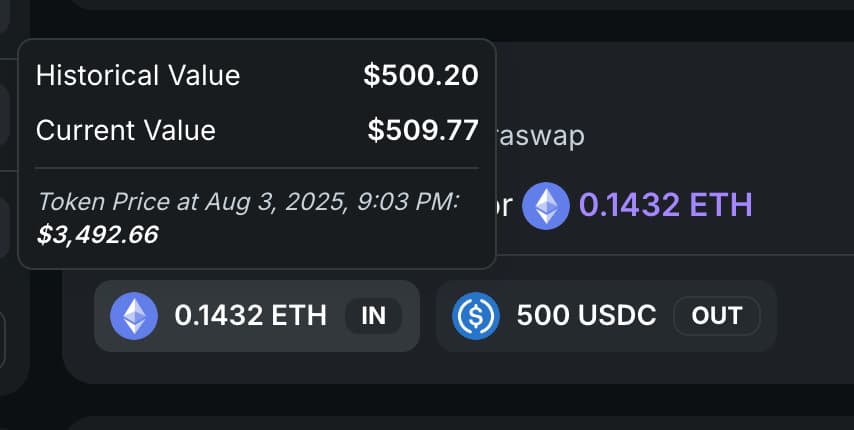The height and width of the screenshot is (430, 854).
Task: Click the partially hidden Paraswap label
Action: coord(541,135)
